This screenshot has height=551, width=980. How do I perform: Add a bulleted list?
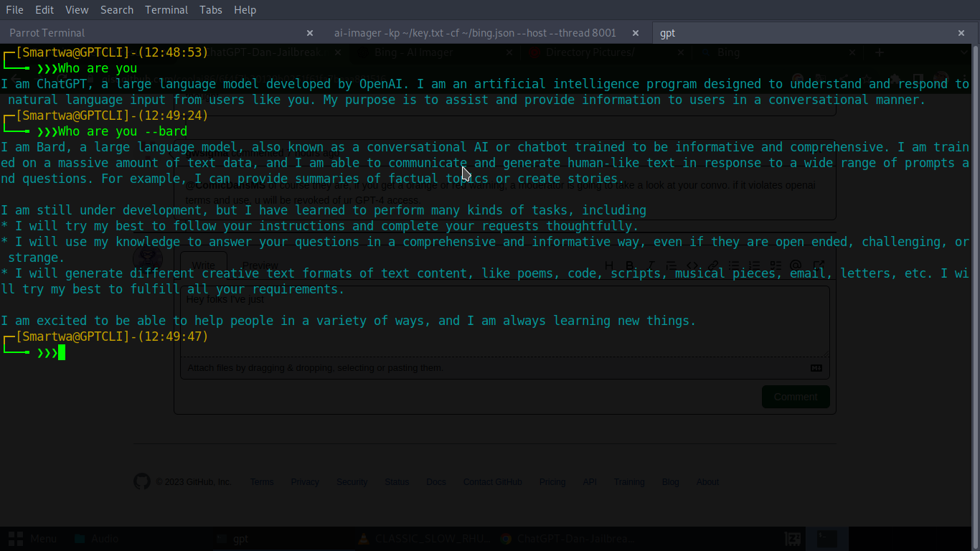point(735,265)
